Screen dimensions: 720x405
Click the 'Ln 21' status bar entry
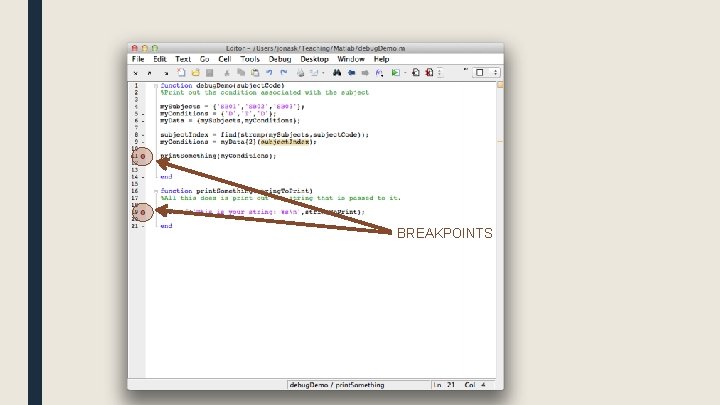tap(444, 385)
